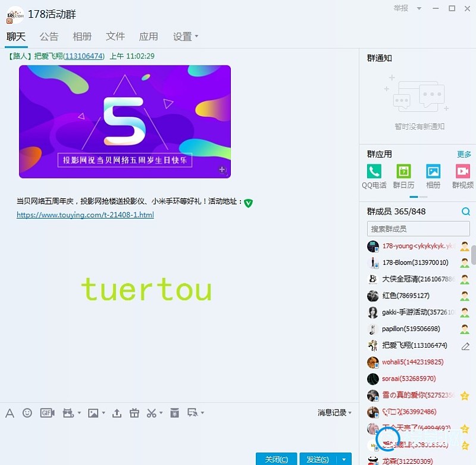Image resolution: width=476 pixels, height=465 pixels.
Task: Open the purple anniversary image thumbnail
Action: click(125, 121)
